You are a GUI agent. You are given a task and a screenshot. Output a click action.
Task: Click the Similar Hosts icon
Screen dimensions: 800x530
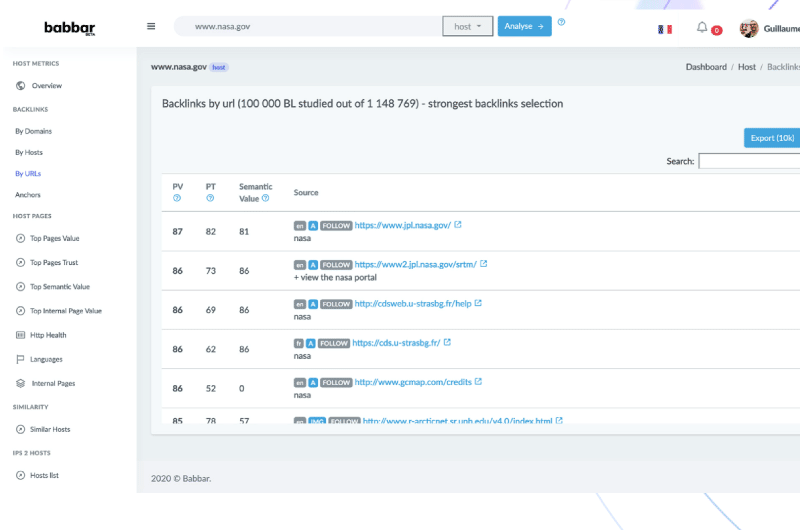20,430
